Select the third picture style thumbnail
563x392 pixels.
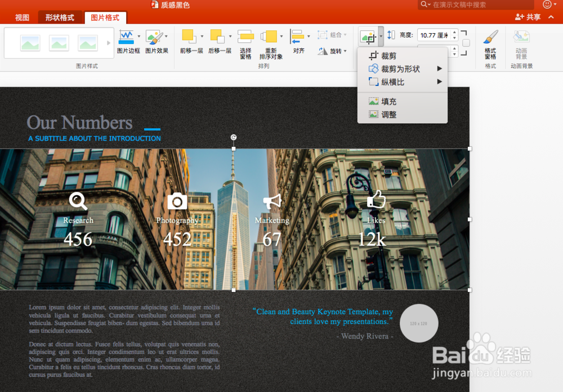[88, 43]
